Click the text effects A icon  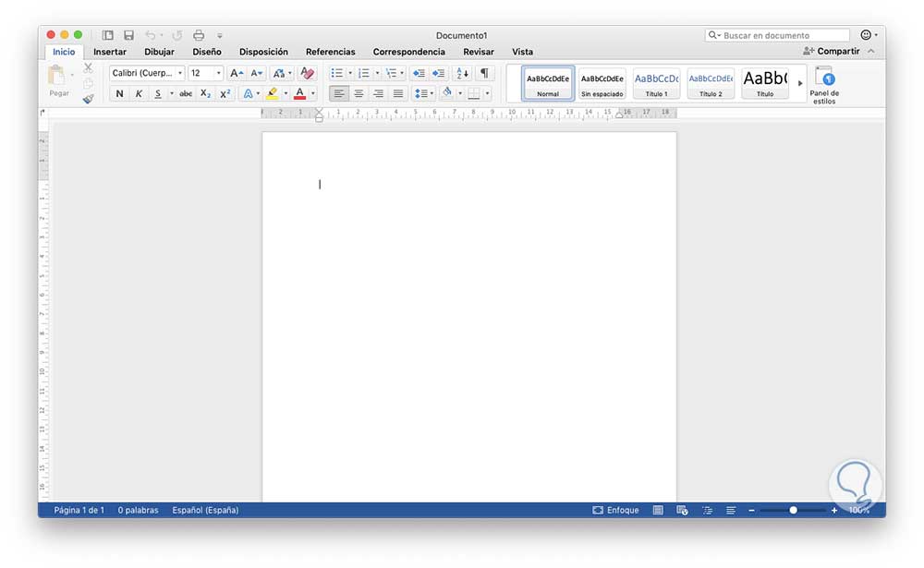(248, 93)
